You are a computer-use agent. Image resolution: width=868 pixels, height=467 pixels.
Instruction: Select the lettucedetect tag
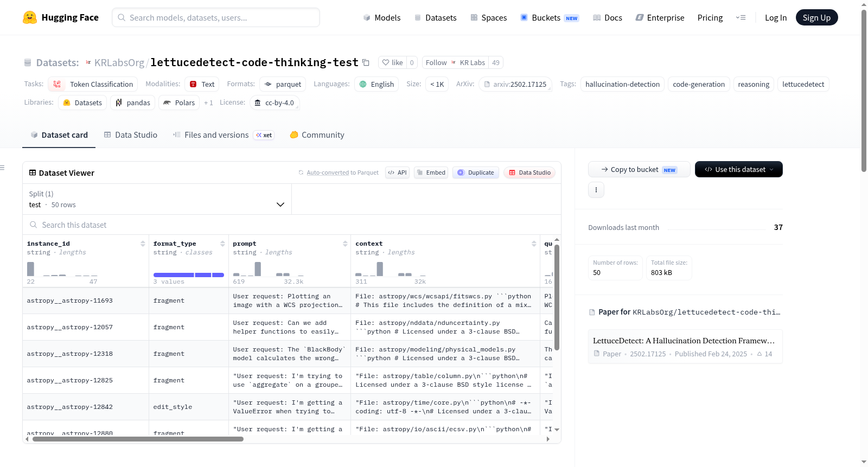[803, 84]
